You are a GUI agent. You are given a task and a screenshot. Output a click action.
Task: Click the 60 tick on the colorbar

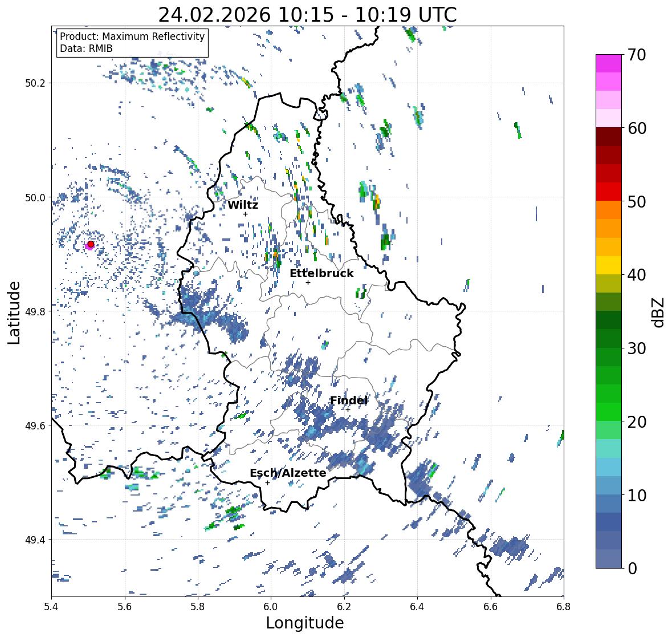(637, 128)
